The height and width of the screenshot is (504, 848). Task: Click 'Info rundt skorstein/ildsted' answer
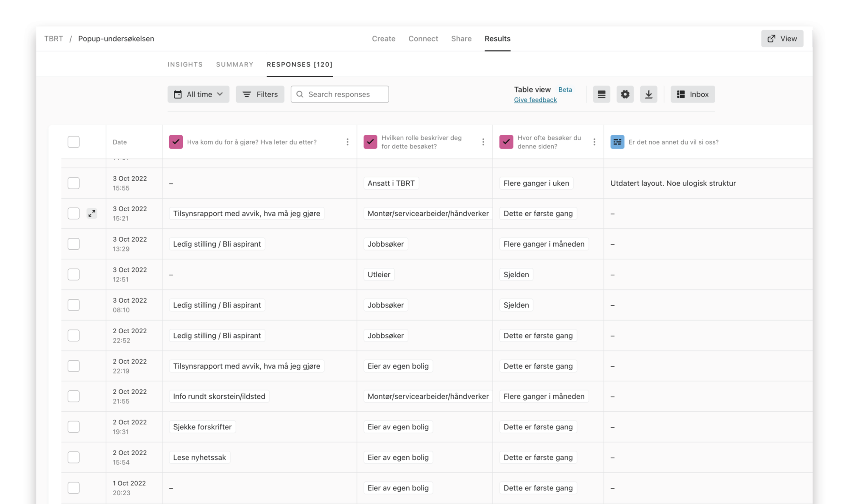tap(219, 396)
